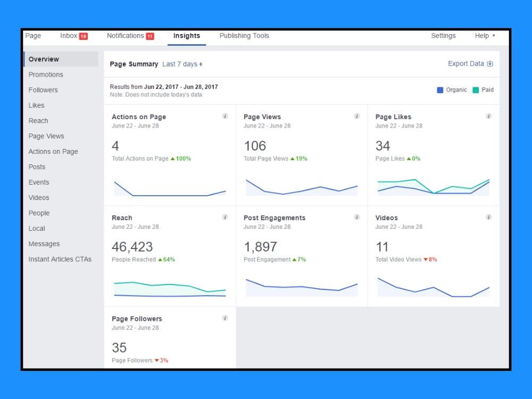Click the Export Data download icon

(x=490, y=64)
